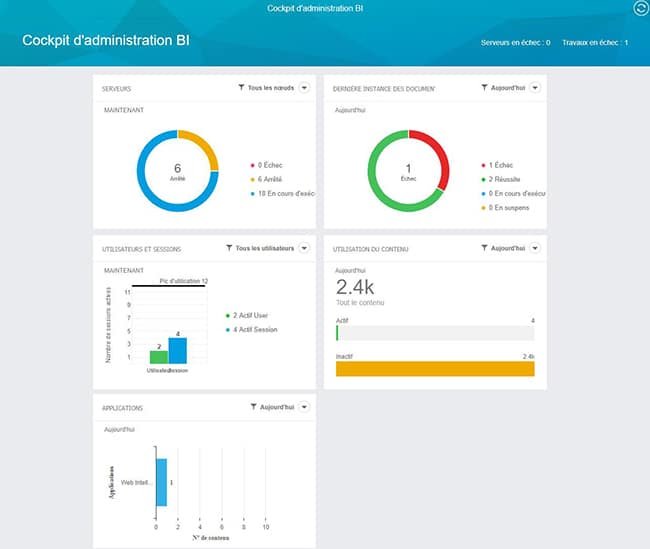Select Tous les nœuds filter label

(x=271, y=88)
